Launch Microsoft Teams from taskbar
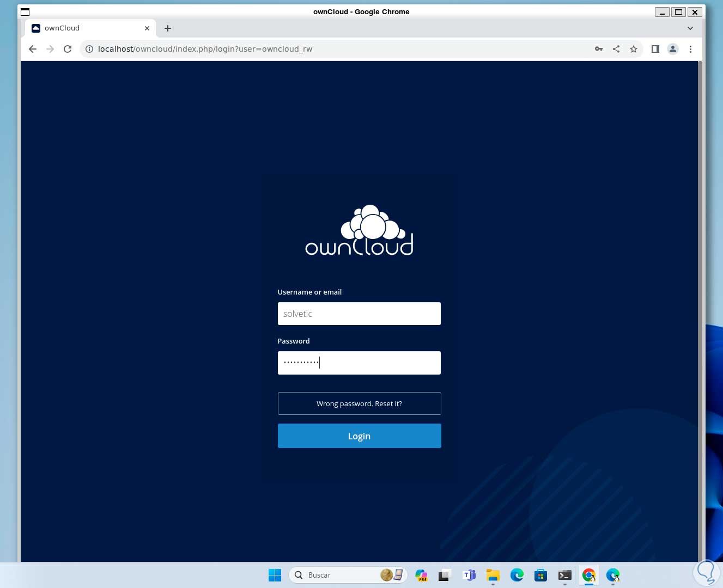 click(469, 575)
